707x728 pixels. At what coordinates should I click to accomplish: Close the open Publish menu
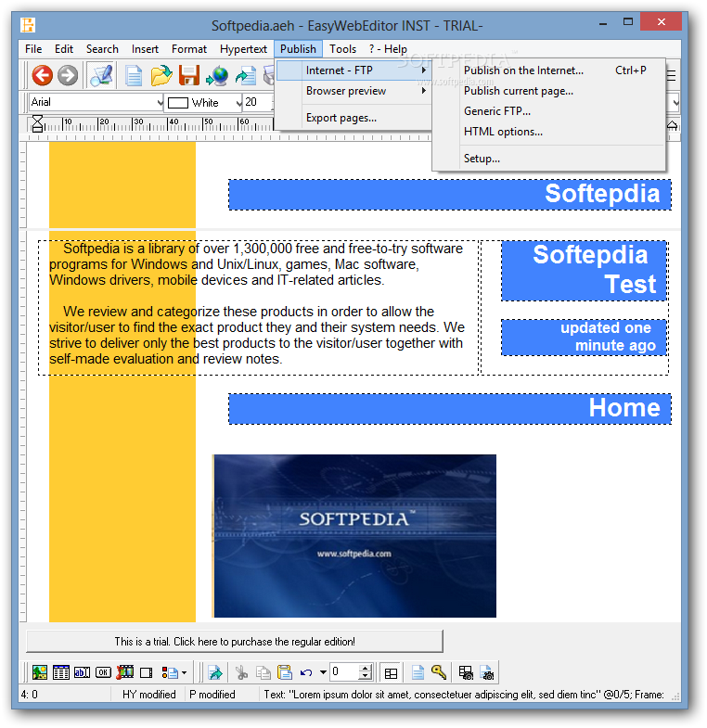[x=298, y=49]
